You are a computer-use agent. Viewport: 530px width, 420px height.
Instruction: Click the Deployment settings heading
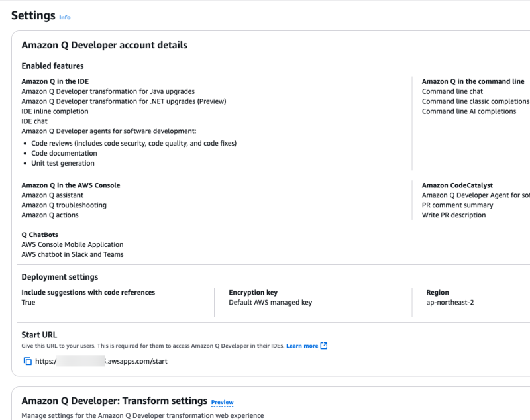[60, 277]
